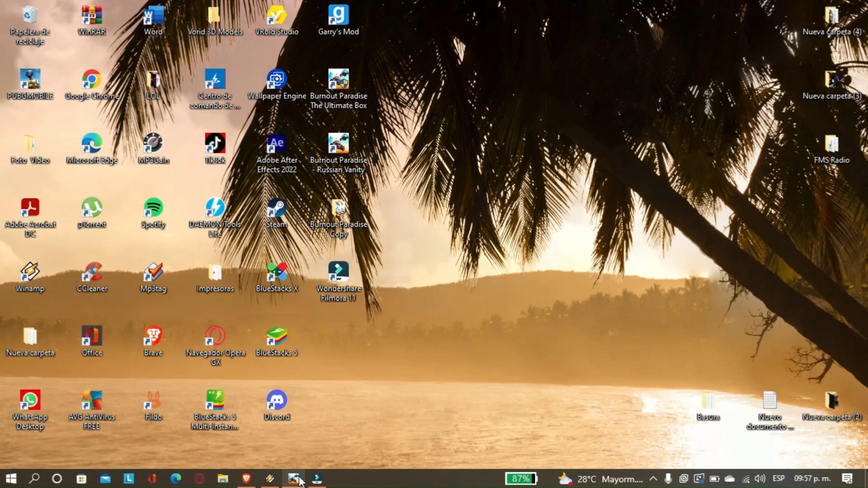
Task: Select the AVG AntiVirus FREE shortcut
Action: [92, 410]
